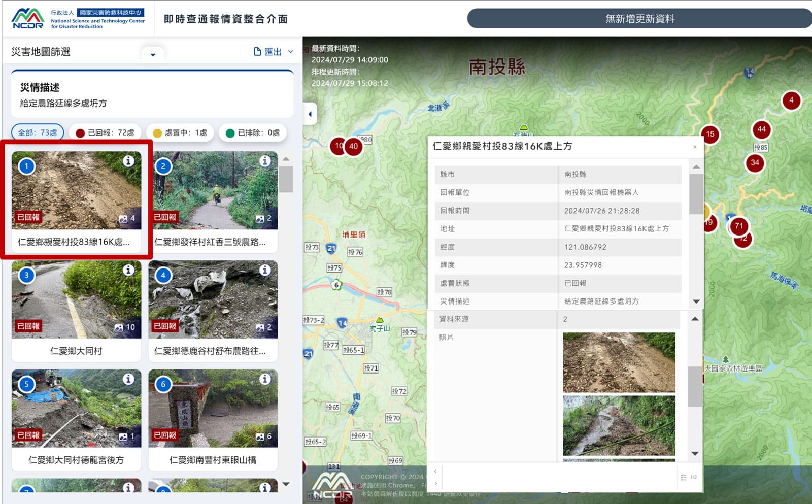The image size is (812, 504).
Task: Click map marker numbered 40
Action: pos(353,146)
